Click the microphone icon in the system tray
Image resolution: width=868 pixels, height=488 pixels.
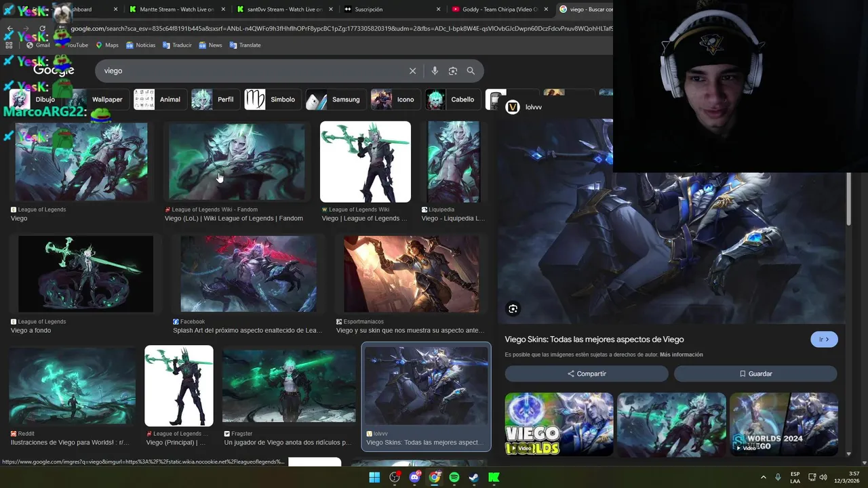coord(778,477)
